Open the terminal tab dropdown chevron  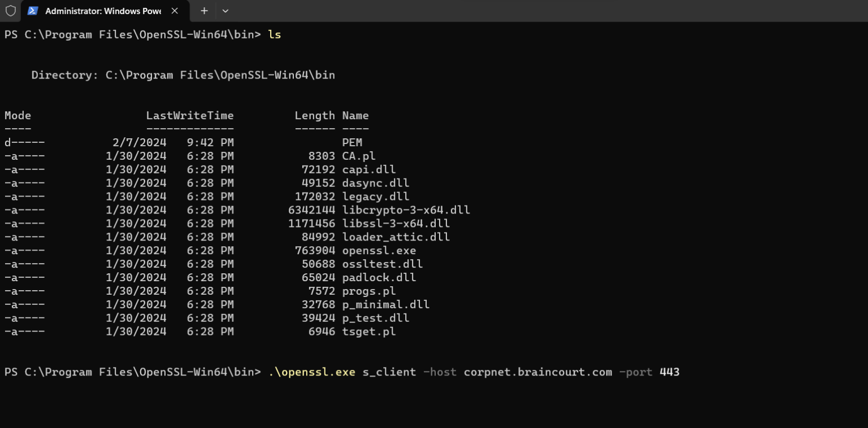pos(225,11)
